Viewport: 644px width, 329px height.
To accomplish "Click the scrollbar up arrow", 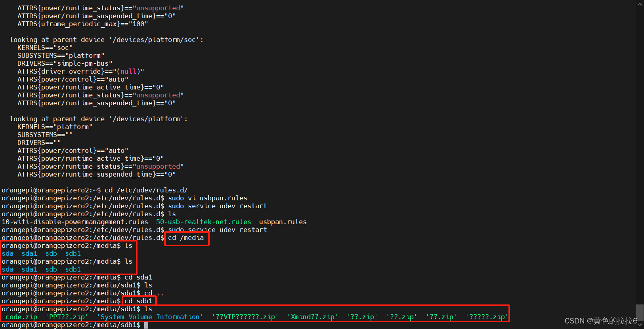I will [640, 4].
